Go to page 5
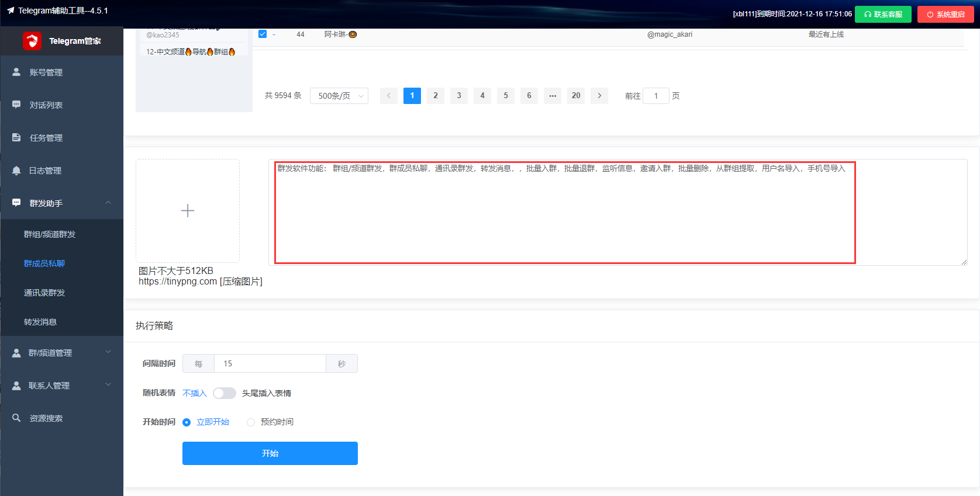 [506, 96]
